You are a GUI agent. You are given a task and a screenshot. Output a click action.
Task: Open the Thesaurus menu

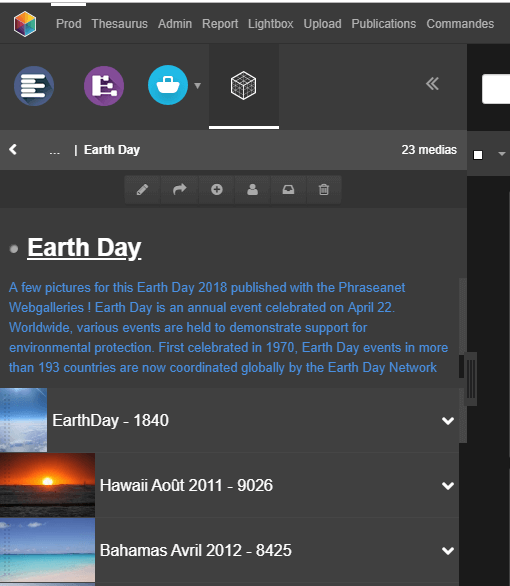(x=120, y=24)
